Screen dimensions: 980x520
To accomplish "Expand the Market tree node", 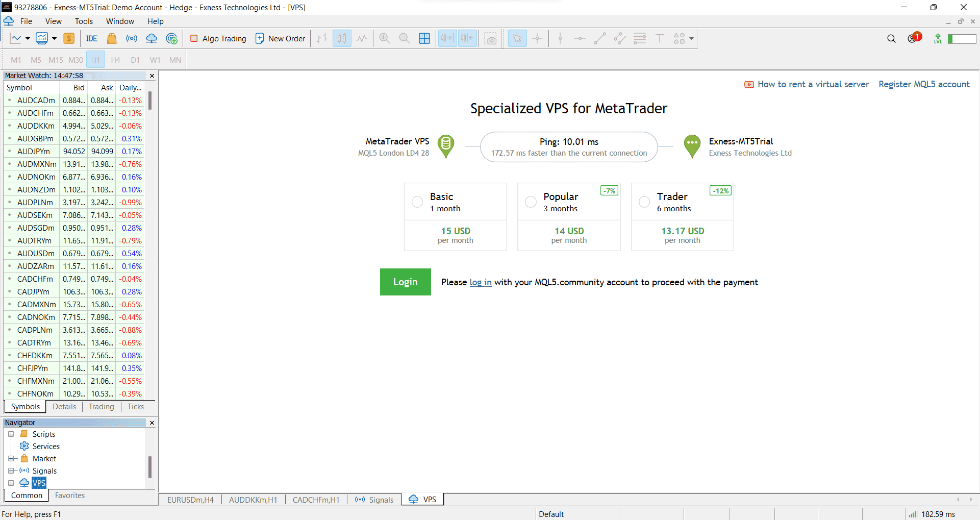I will 11,458.
